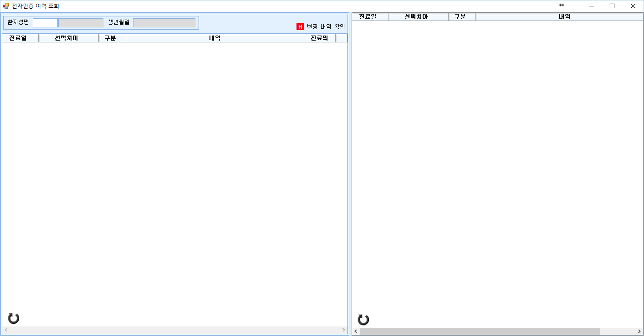This screenshot has width=644, height=336.
Task: Sort left table by 선택치아 column
Action: [x=69, y=38]
